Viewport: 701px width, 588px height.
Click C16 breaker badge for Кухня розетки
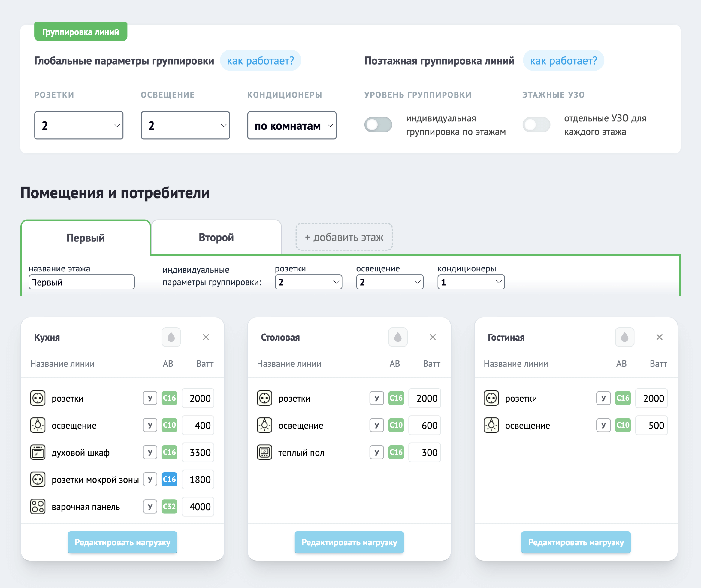point(169,398)
